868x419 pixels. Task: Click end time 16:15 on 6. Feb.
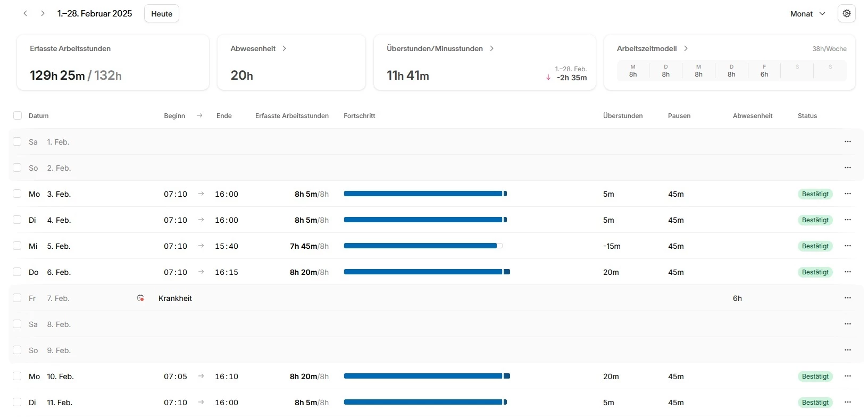tap(227, 272)
